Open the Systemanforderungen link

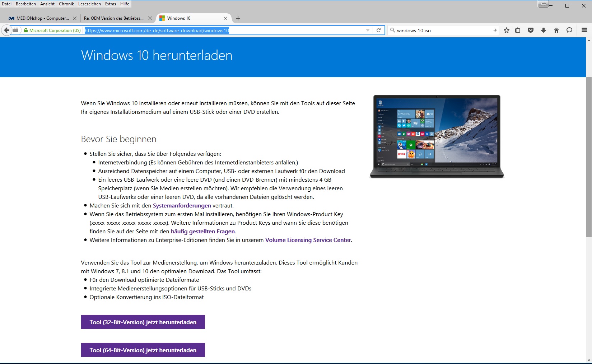pyautogui.click(x=182, y=206)
